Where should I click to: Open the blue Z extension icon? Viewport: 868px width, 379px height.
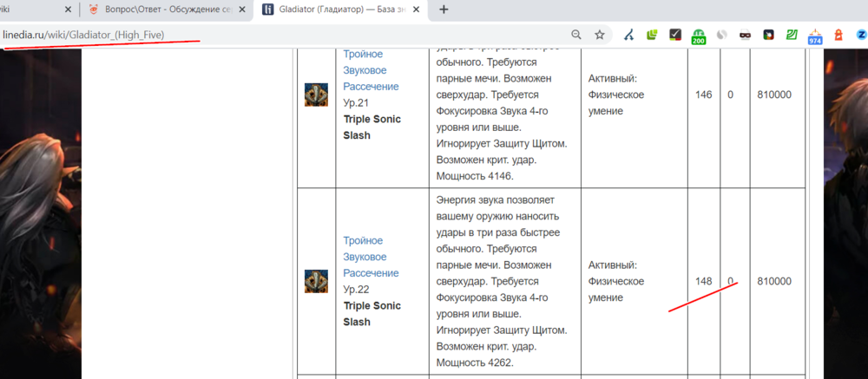pyautogui.click(x=861, y=35)
